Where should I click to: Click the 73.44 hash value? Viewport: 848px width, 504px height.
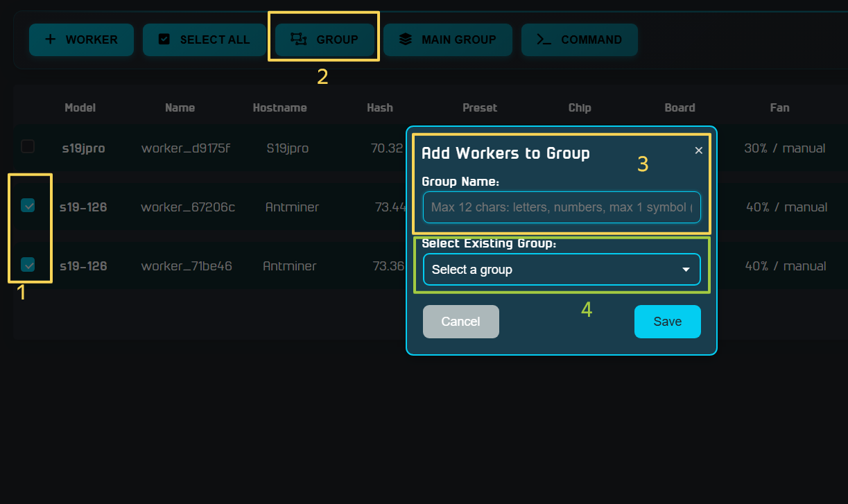click(390, 207)
